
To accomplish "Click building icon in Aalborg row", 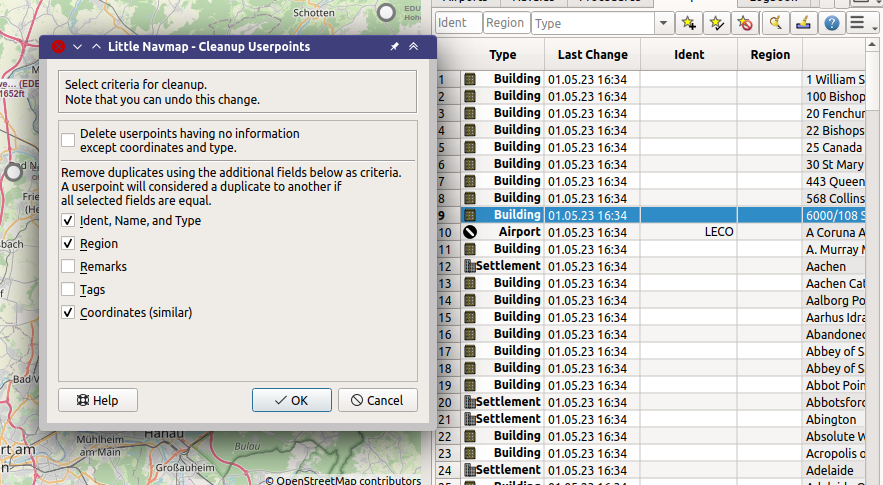I will pos(470,300).
